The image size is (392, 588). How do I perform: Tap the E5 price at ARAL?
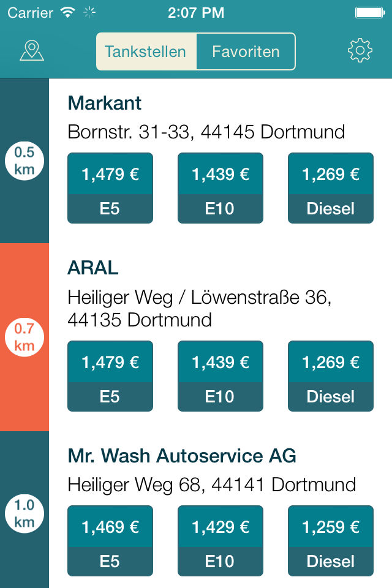(110, 376)
